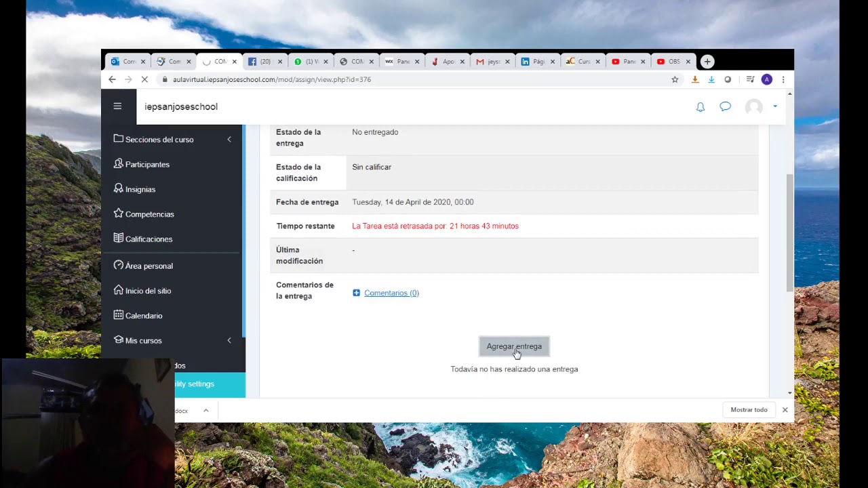Collapse Secciones del curso chevron
Viewport: 868px width, 488px height.
pos(229,140)
